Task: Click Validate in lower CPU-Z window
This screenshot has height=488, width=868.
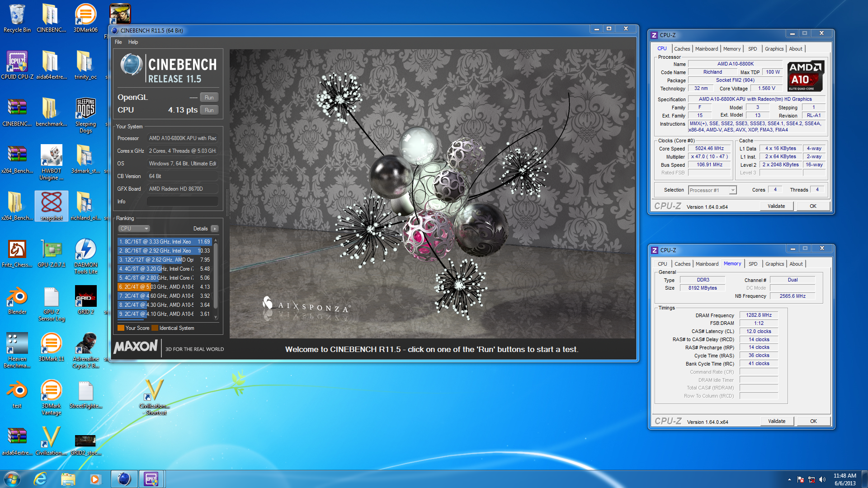Action: pos(777,421)
